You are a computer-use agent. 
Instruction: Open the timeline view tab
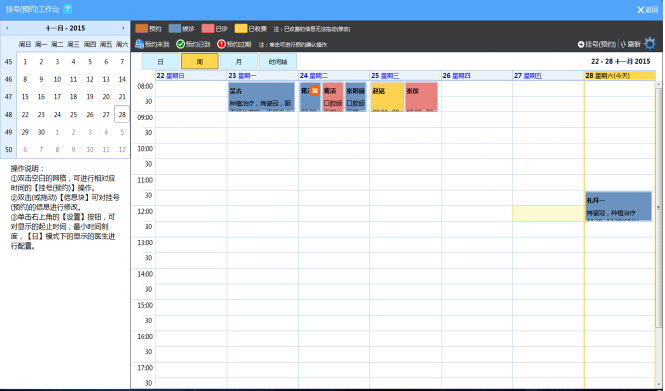tap(278, 61)
